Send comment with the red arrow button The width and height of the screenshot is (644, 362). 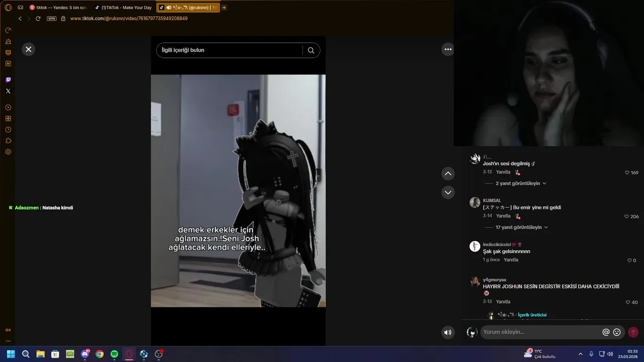(x=633, y=332)
